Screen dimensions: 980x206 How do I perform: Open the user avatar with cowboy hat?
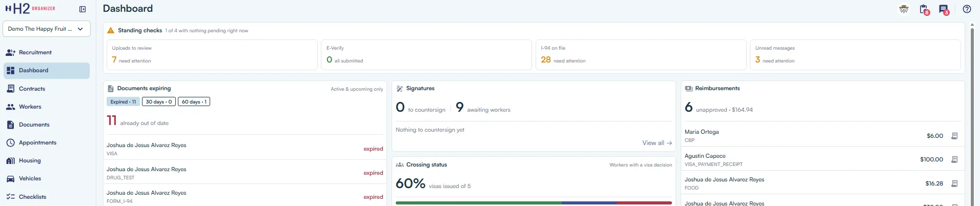pyautogui.click(x=904, y=9)
